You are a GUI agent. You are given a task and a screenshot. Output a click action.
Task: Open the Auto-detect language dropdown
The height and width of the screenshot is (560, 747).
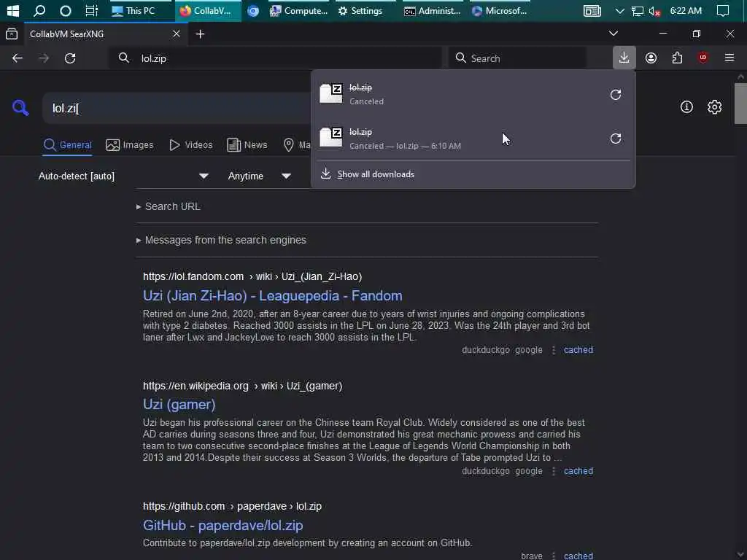[x=124, y=176]
